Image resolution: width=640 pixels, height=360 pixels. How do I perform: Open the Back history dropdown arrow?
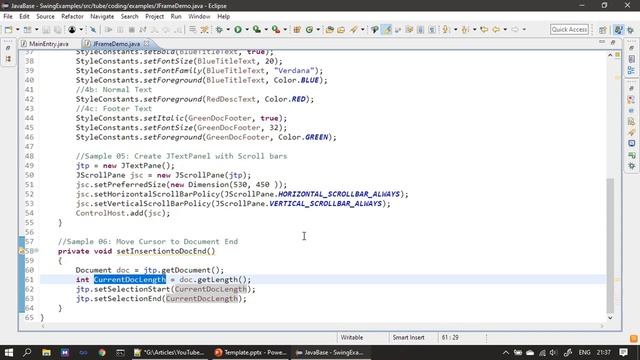[x=505, y=29]
